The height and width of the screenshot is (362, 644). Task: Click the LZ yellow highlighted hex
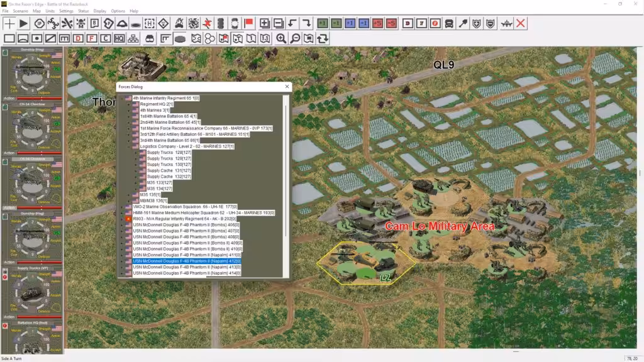(x=365, y=263)
